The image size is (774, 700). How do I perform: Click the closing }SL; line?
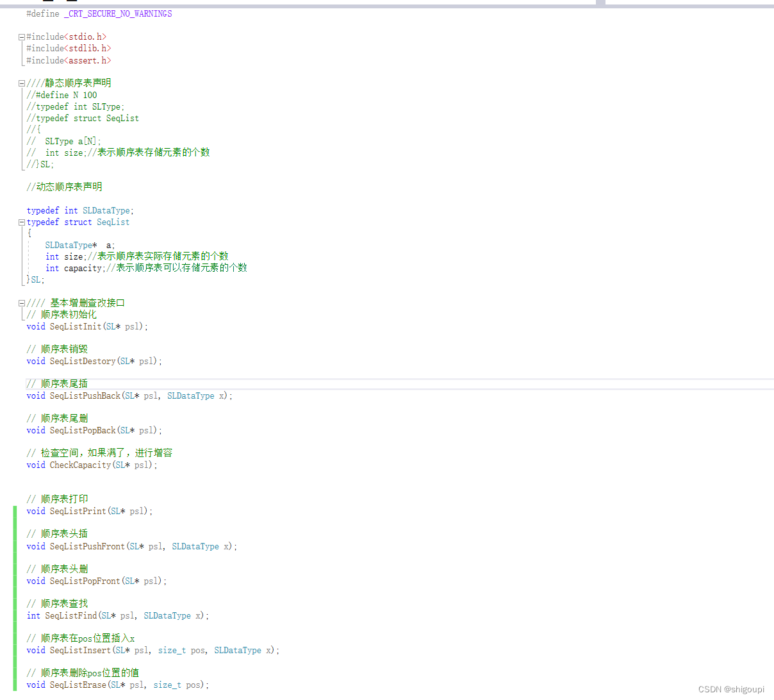pos(35,280)
